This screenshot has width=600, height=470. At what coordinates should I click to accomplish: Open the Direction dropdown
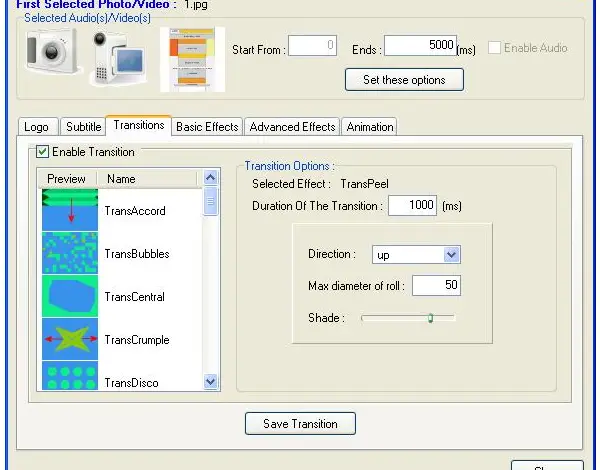(416, 255)
